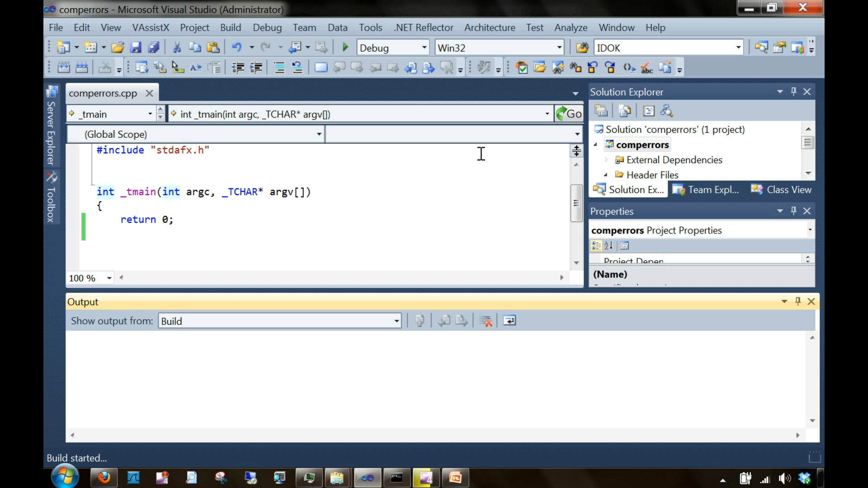Open Firefox from the Windows taskbar
Viewport: 868px width, 488px height.
click(x=104, y=478)
